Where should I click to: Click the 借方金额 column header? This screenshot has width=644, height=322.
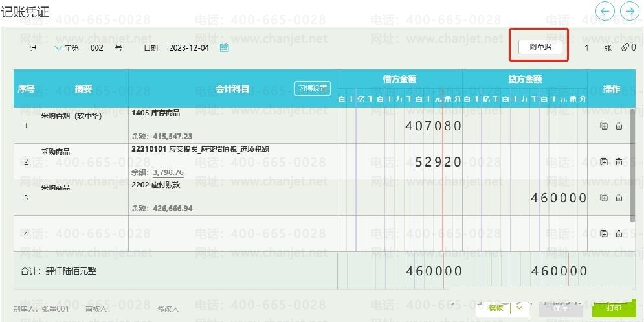[399, 79]
